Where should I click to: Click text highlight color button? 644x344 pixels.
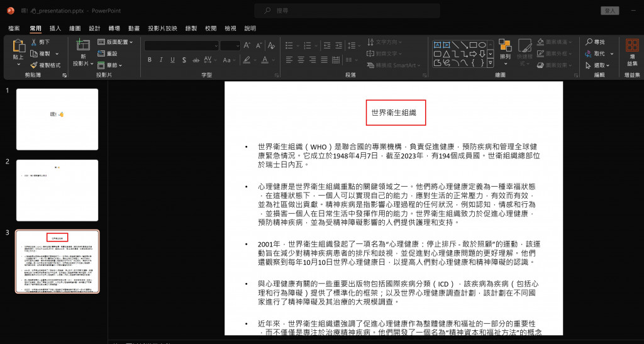[247, 60]
